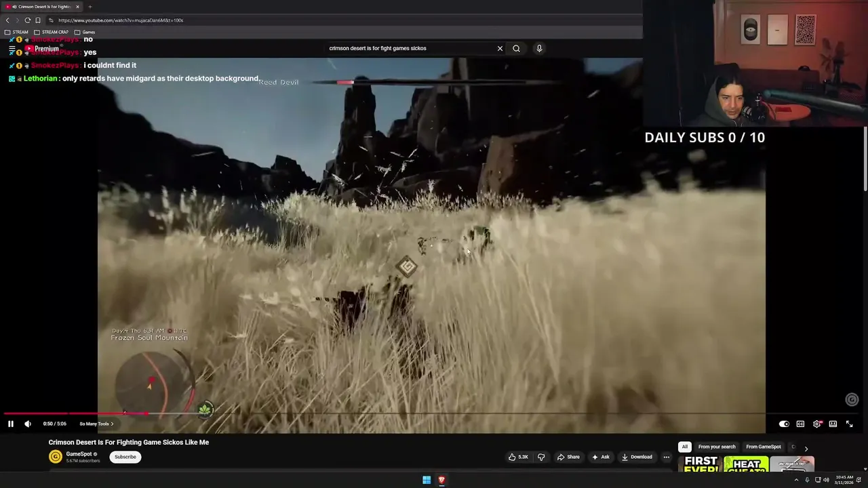Show hidden system tray icons

point(796,480)
